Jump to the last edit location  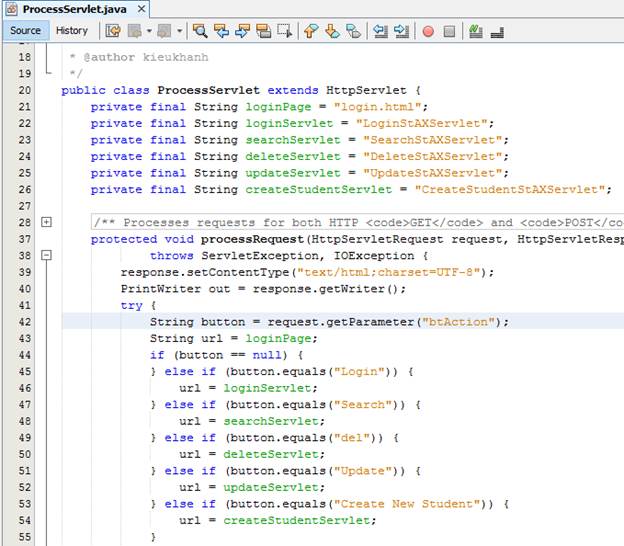pyautogui.click(x=113, y=31)
